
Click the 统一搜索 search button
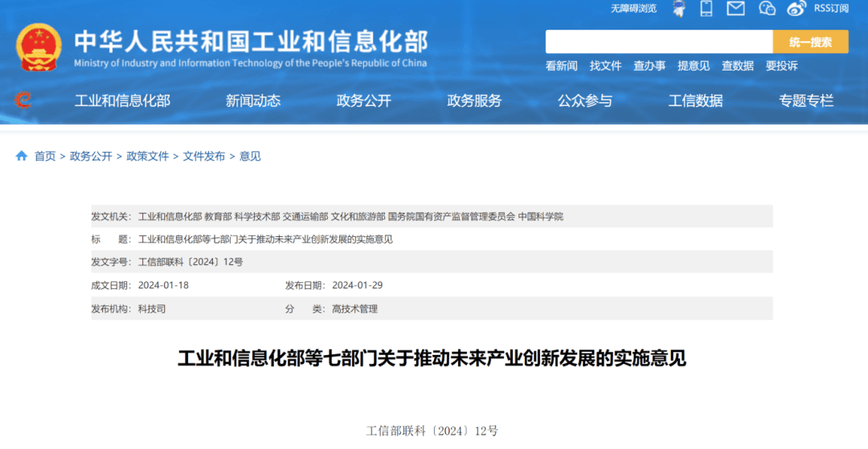click(810, 42)
